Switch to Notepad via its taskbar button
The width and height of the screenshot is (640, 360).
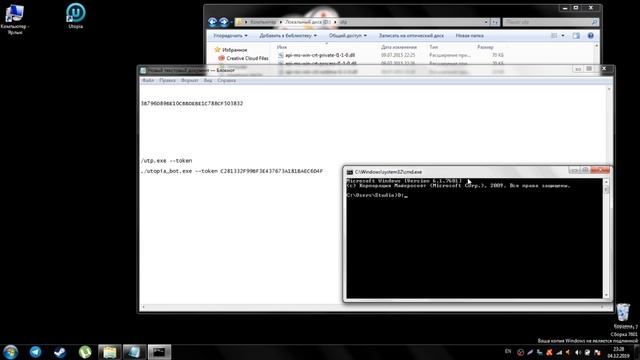click(x=134, y=352)
